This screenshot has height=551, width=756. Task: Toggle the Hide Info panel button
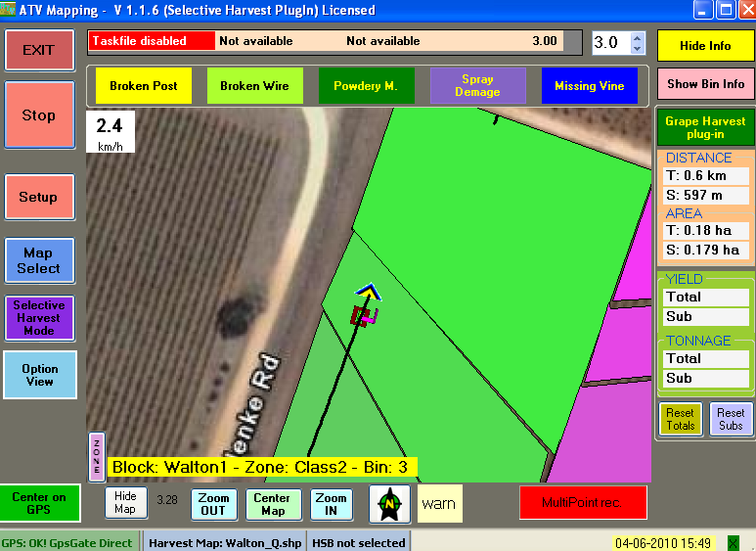705,46
